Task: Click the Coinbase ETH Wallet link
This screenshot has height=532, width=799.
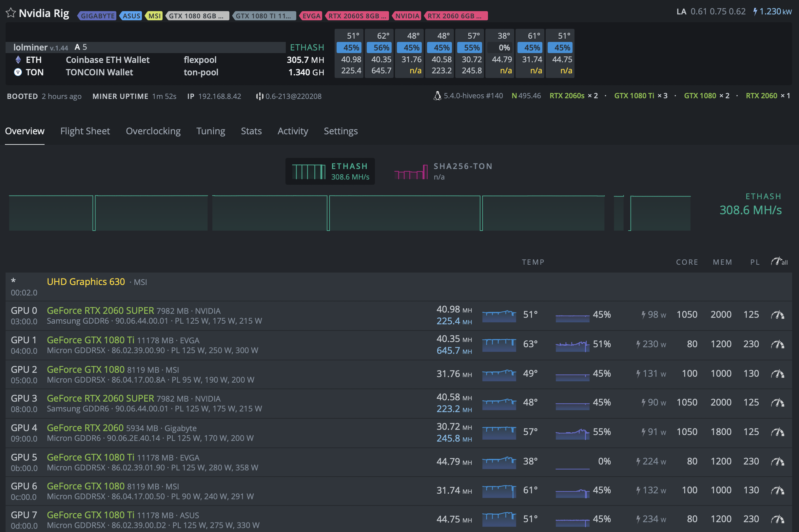Action: [x=107, y=60]
